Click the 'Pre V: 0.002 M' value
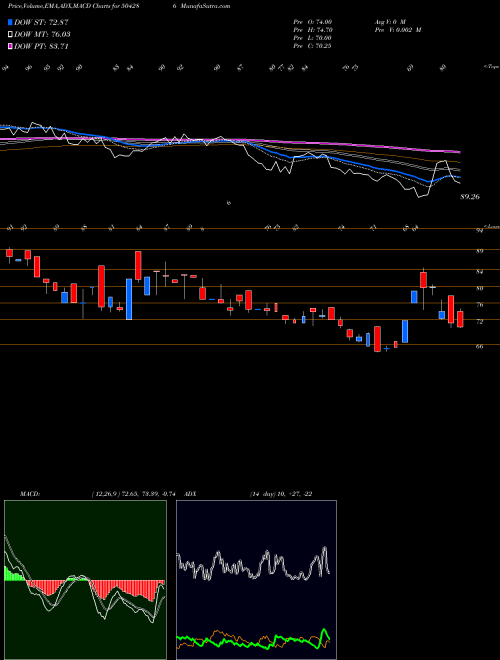The height and width of the screenshot is (660, 500). tap(397, 30)
